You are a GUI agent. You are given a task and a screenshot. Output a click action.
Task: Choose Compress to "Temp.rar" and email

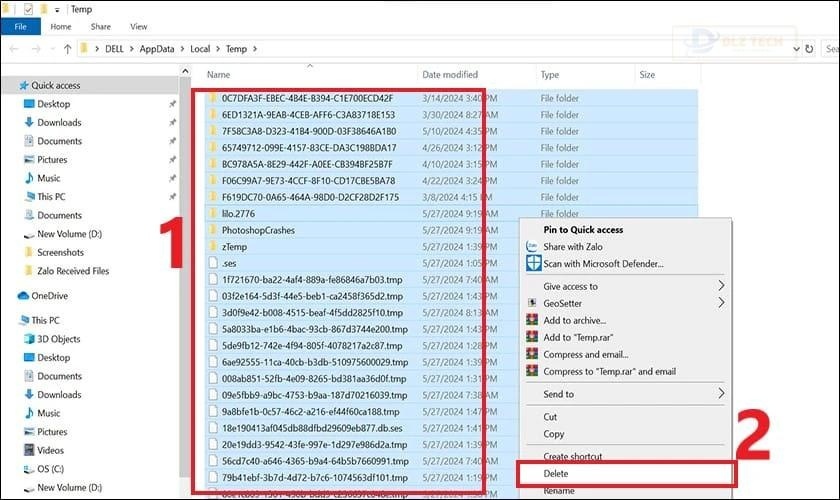pyautogui.click(x=609, y=371)
